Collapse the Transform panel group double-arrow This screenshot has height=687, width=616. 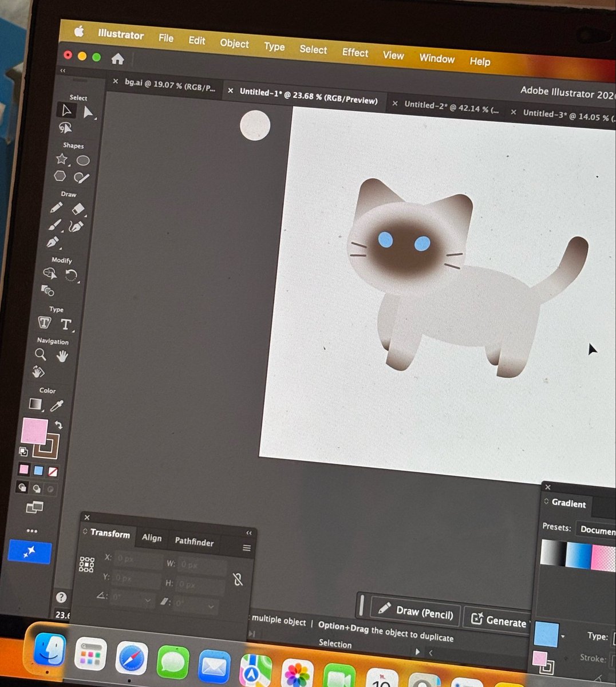249,532
